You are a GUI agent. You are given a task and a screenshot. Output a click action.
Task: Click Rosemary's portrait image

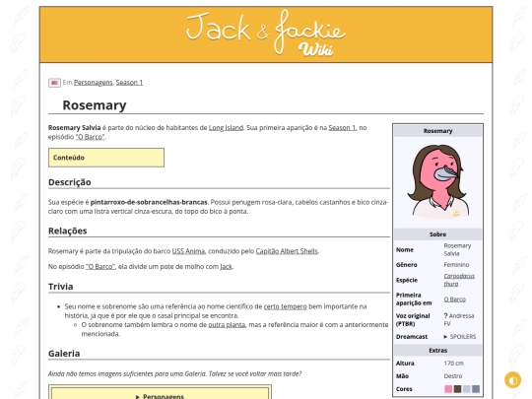(438, 181)
